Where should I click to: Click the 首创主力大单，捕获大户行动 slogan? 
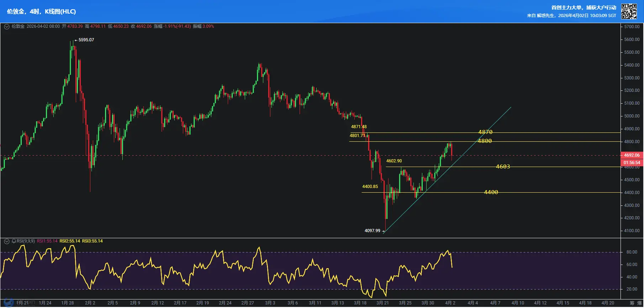[584, 8]
